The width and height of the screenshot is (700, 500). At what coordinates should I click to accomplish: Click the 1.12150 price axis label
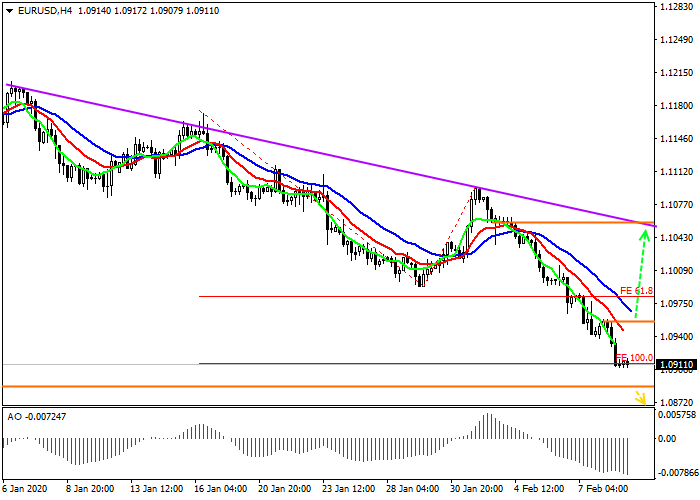(677, 73)
